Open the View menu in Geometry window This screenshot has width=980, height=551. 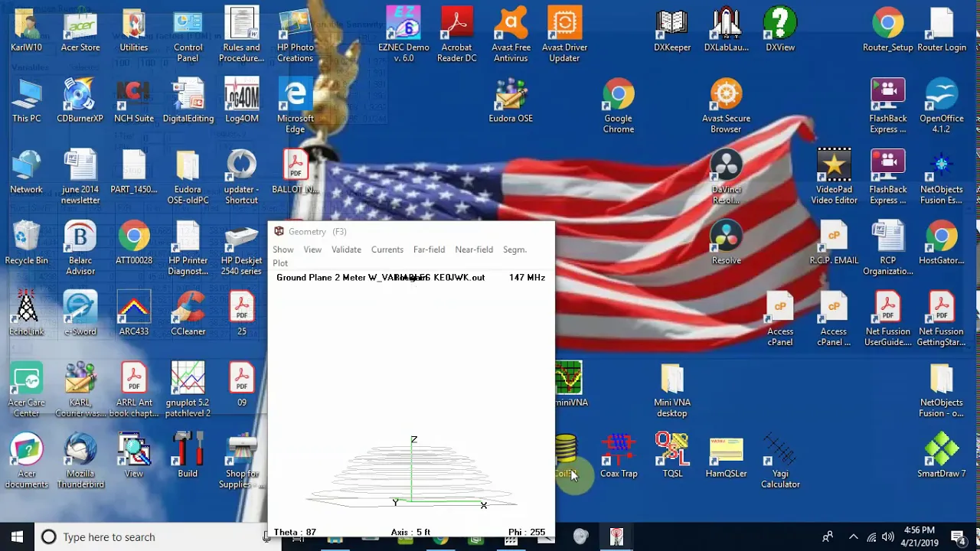312,249
